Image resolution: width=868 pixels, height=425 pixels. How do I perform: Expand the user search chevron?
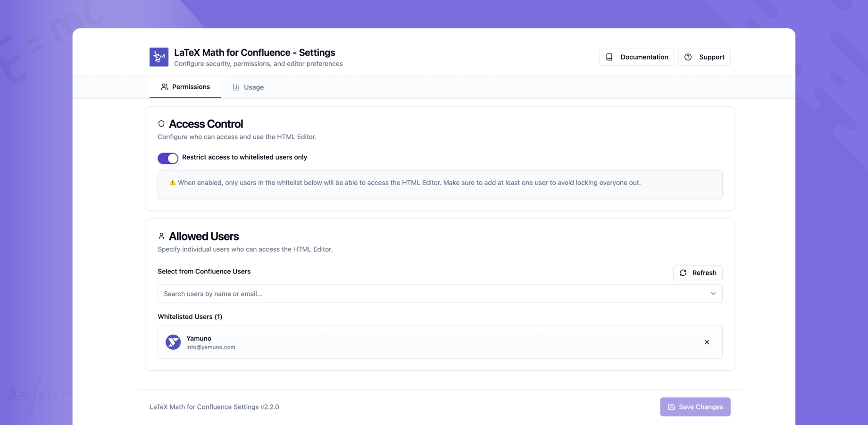point(713,293)
